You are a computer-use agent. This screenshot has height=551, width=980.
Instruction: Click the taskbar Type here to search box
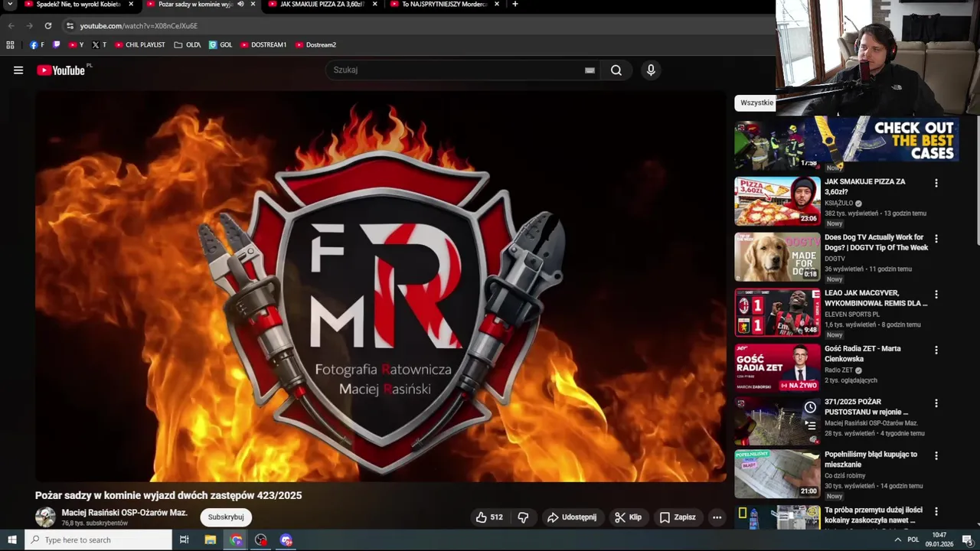[98, 540]
